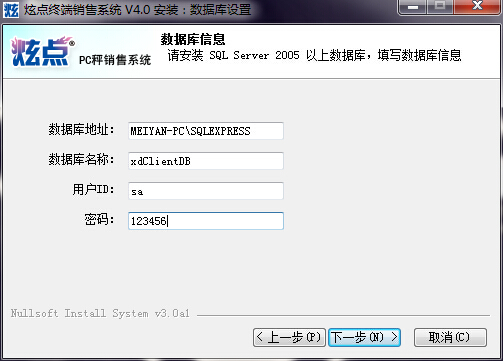Click the 数据库地址 input field

point(206,131)
